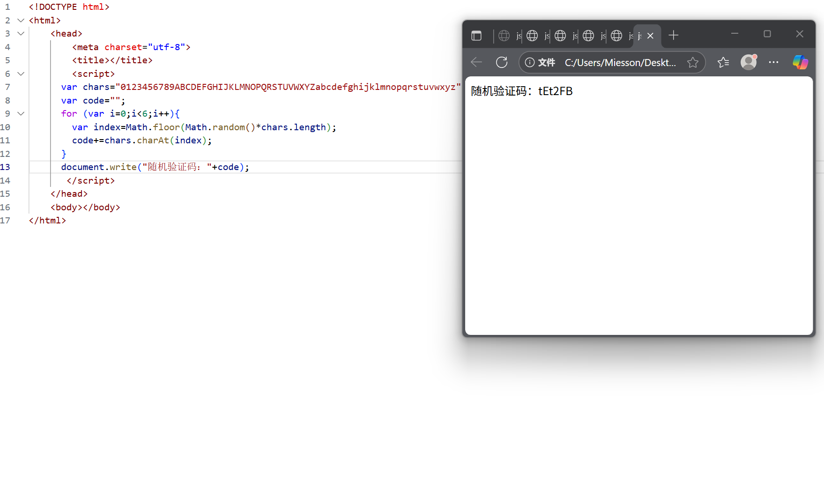824x504 pixels.
Task: Close the active js browser tab
Action: 650,36
